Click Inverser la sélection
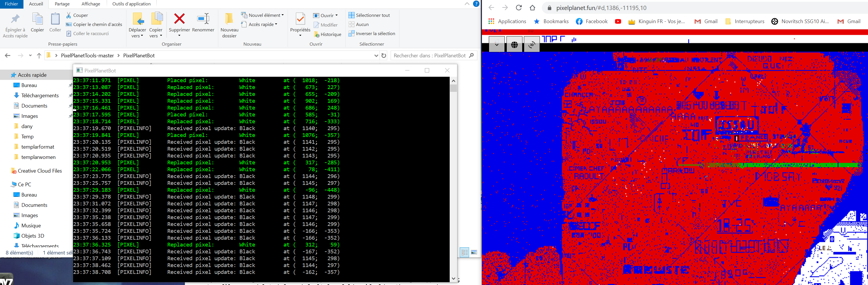Image resolution: width=868 pixels, height=285 pixels. pos(372,33)
